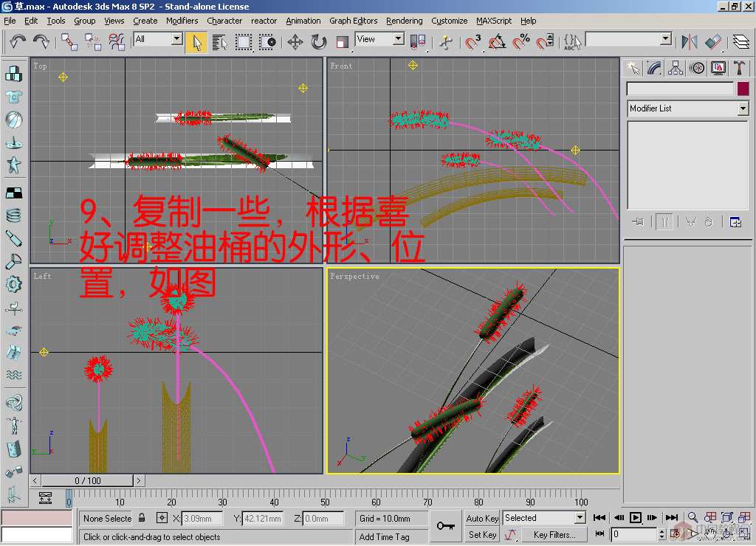Toggle the Percent Snap button
Viewport: 756px width, 546px height.
[x=520, y=42]
